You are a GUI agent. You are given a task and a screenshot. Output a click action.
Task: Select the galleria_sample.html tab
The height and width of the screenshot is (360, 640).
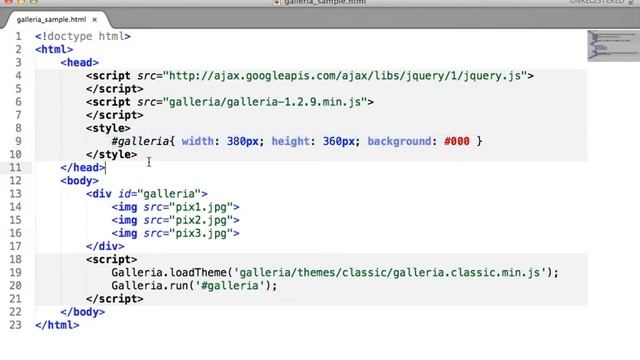51,19
